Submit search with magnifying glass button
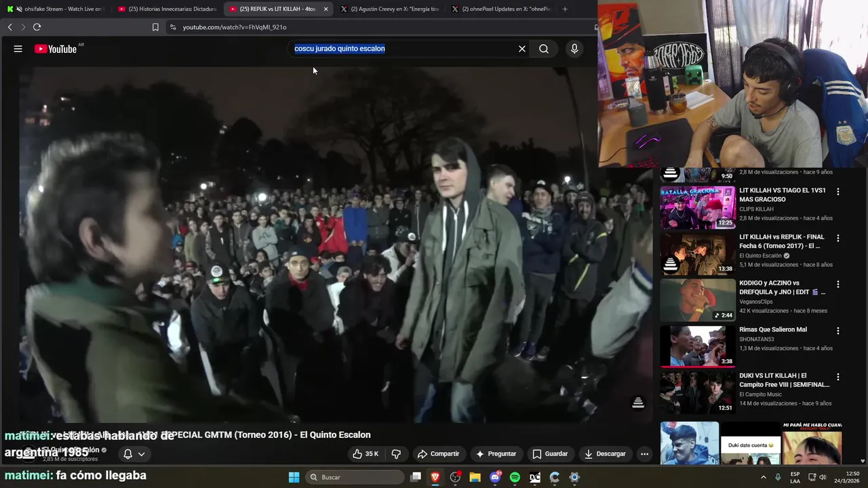The image size is (868, 488). tap(544, 49)
